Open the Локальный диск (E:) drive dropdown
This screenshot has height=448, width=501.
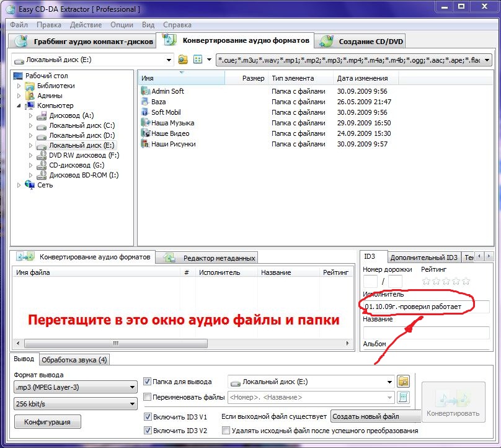point(169,60)
